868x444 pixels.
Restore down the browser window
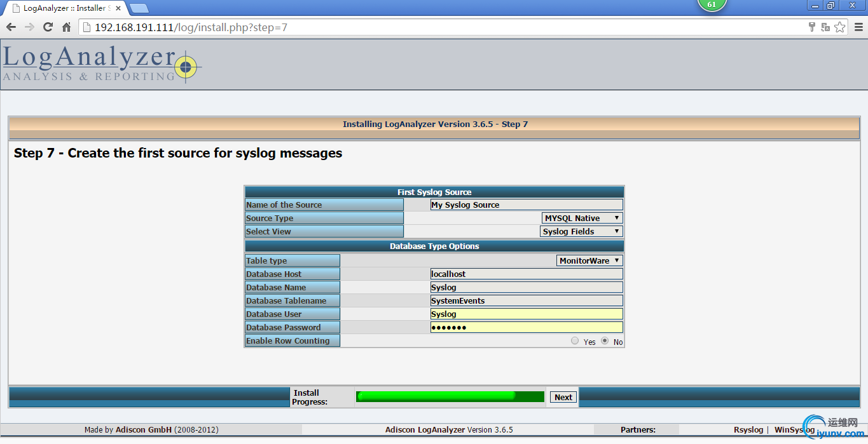coord(830,5)
